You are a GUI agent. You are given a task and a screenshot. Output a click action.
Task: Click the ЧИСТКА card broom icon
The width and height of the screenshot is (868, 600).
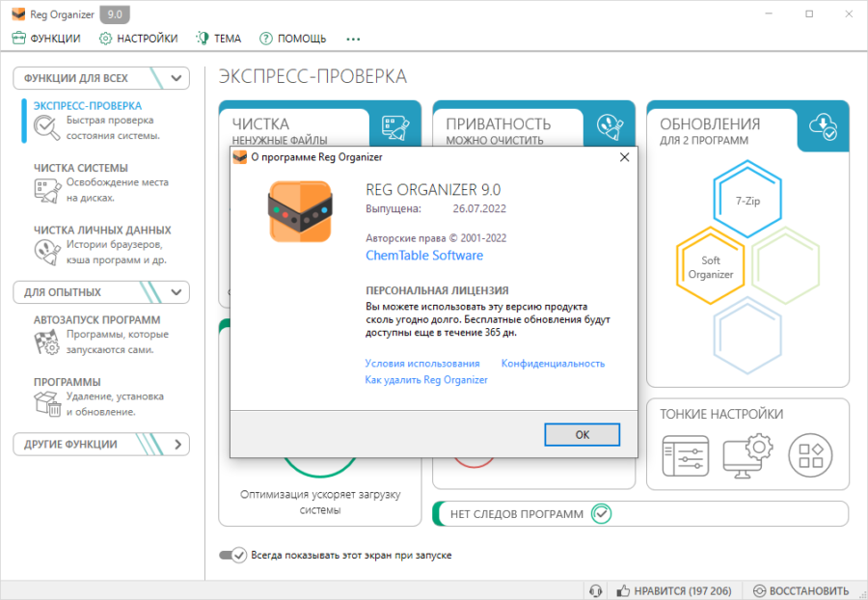coord(395,127)
